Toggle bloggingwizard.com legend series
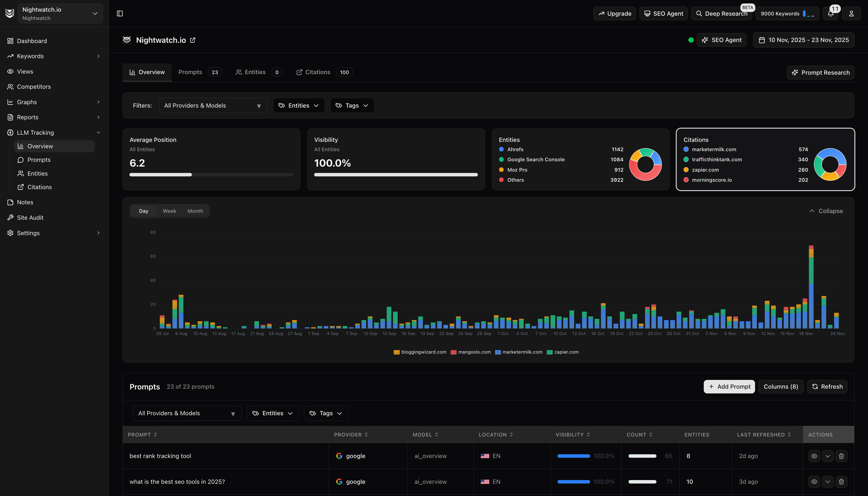868x496 pixels. pyautogui.click(x=420, y=352)
